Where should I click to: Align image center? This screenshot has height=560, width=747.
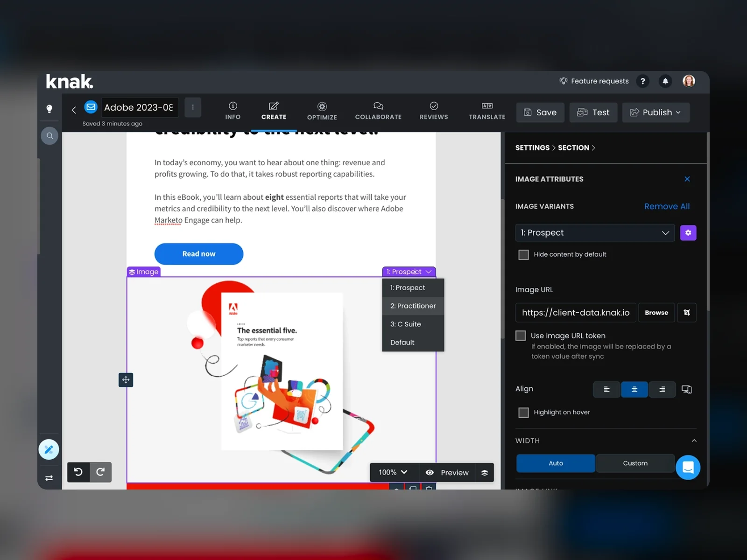(x=634, y=389)
